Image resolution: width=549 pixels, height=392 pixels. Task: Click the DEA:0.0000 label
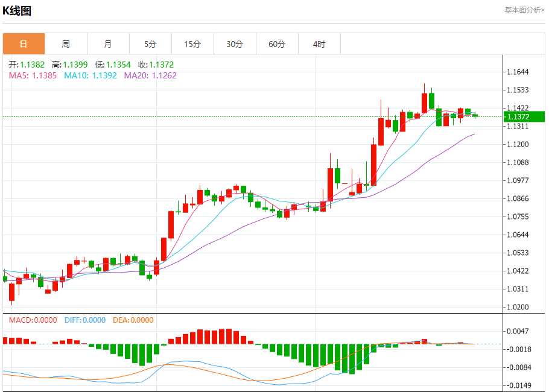[x=133, y=320]
